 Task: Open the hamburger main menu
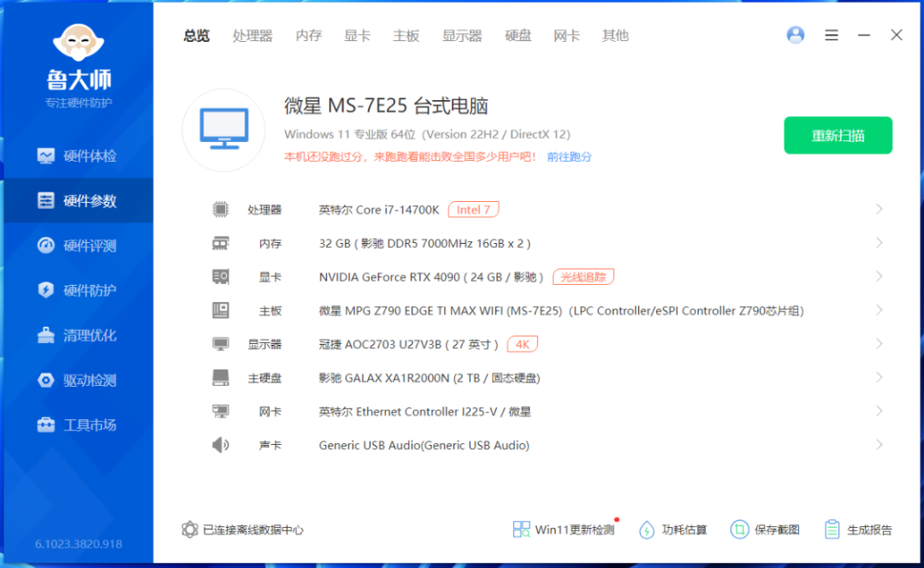832,35
